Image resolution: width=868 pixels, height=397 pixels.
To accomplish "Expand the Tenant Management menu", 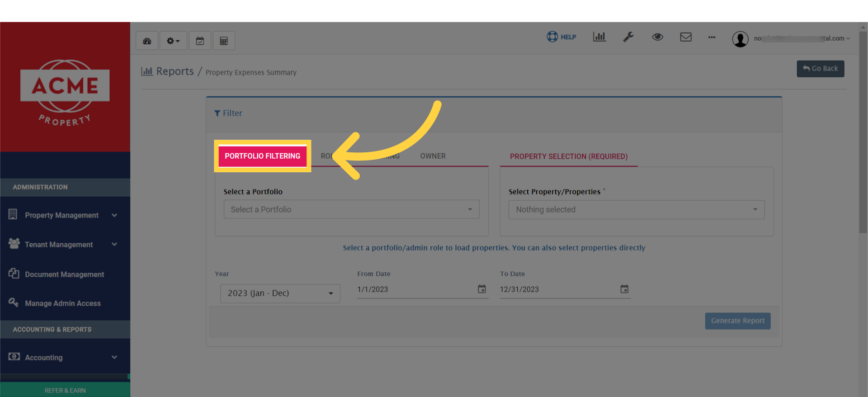I will [65, 245].
